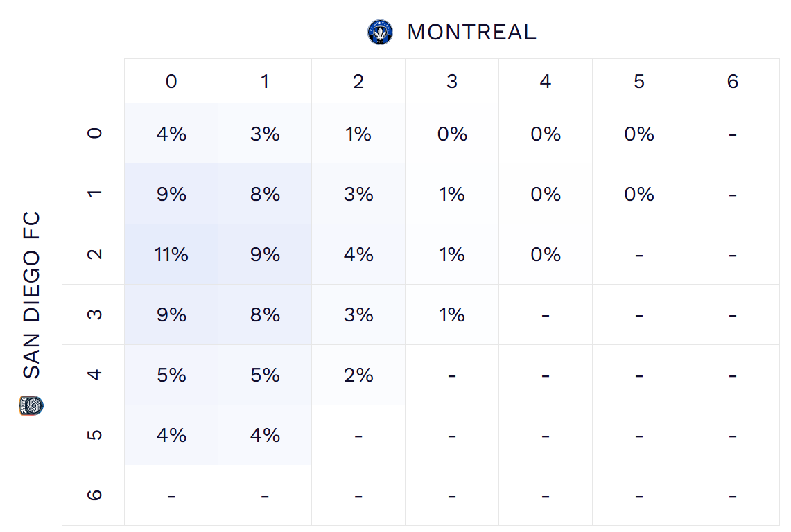Viewport: 791px width, 532px height.
Task: Click Montreal column header for 0 goals
Action: (x=171, y=81)
